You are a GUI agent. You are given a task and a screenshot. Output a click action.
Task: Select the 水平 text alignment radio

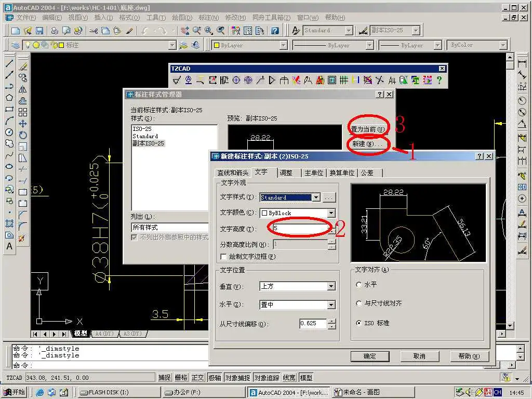359,285
